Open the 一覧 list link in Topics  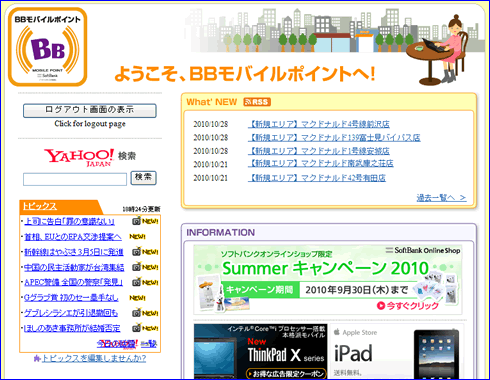point(148,343)
